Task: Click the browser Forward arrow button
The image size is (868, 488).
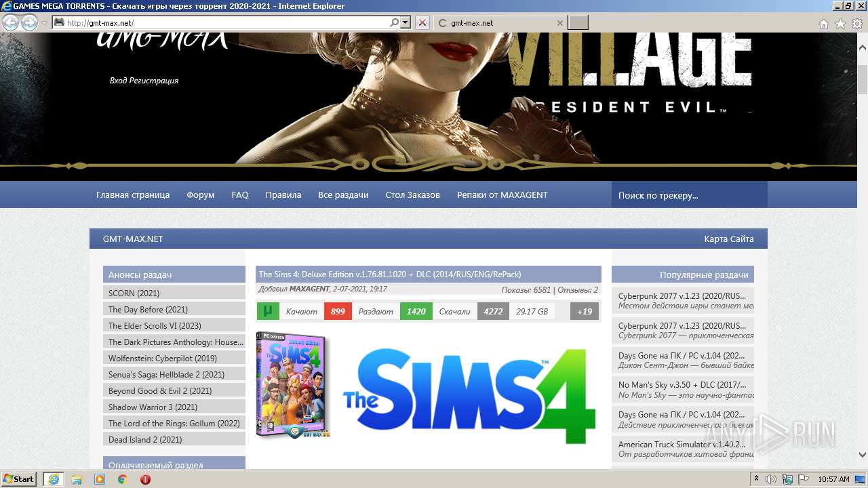Action: click(x=29, y=22)
